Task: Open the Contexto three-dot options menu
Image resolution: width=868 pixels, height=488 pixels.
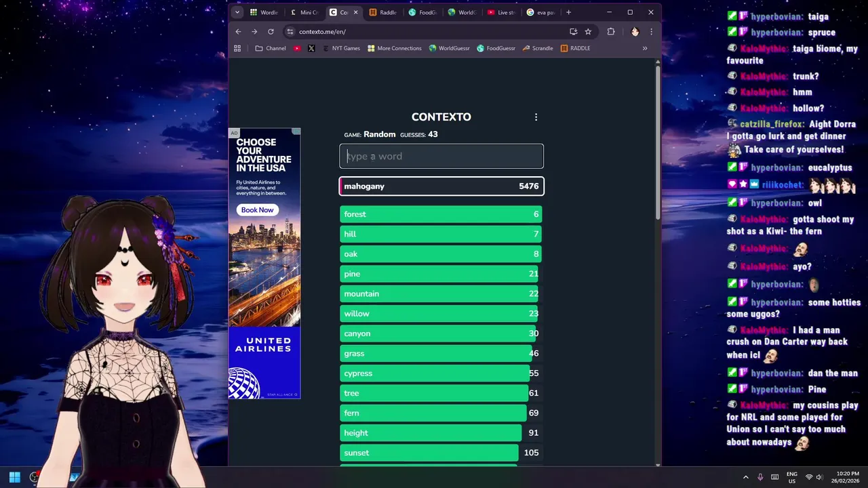Action: (x=536, y=117)
